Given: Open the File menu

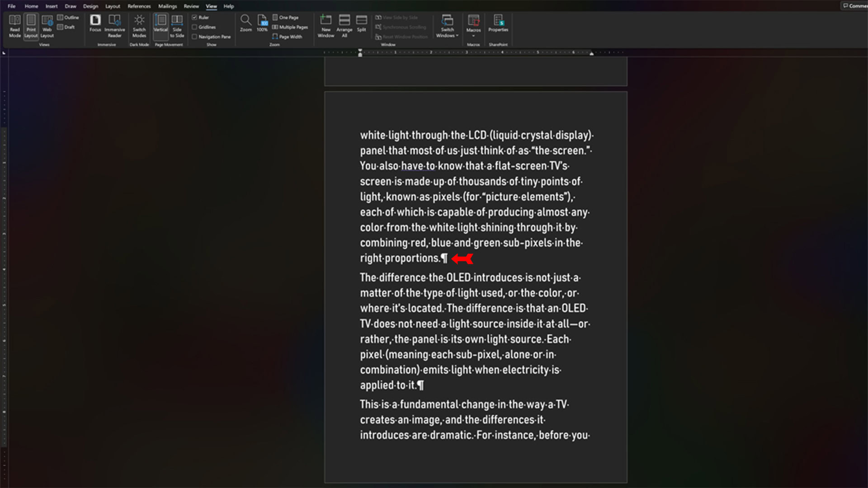Looking at the screenshot, I should coord(12,6).
